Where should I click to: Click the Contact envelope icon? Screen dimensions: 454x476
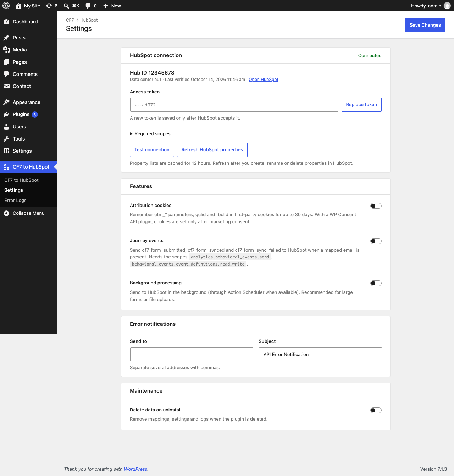coord(6,86)
